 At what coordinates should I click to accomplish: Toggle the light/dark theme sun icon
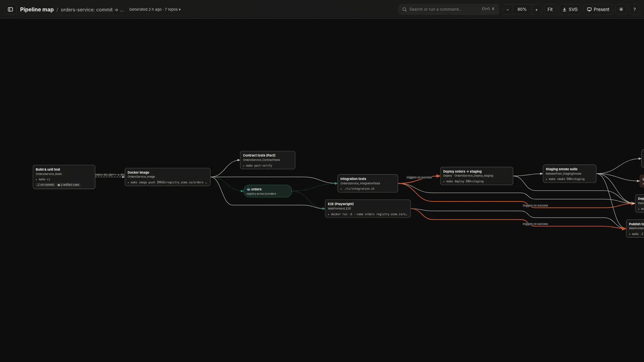(621, 9)
